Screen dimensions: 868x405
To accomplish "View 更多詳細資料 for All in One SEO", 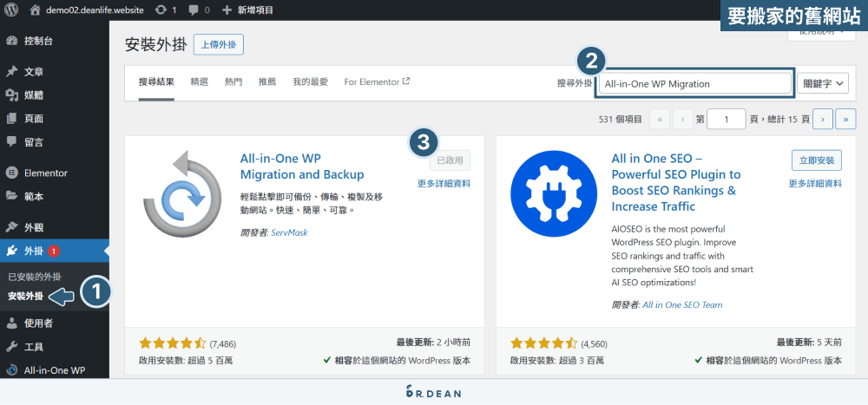I will pyautogui.click(x=815, y=184).
